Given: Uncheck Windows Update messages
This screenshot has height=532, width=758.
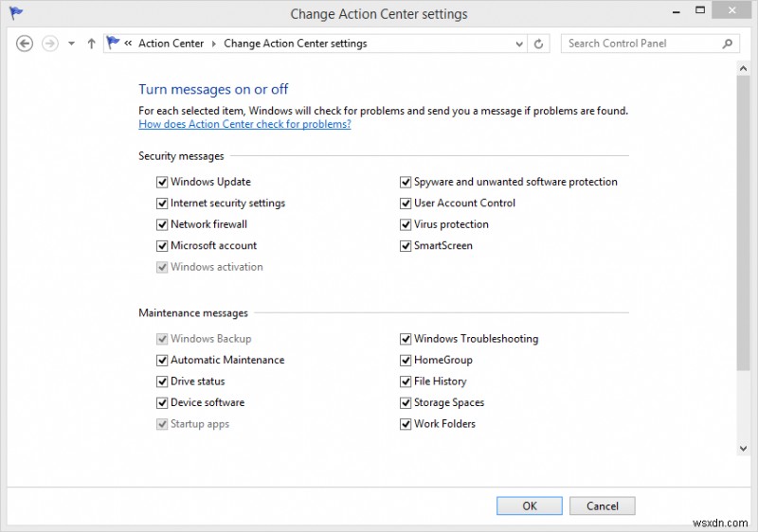Looking at the screenshot, I should [x=162, y=182].
